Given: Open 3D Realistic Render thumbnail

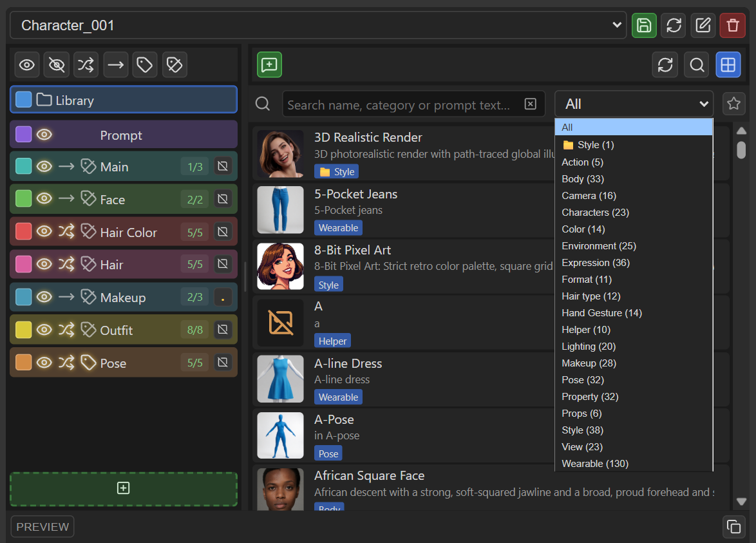Looking at the screenshot, I should (281, 154).
